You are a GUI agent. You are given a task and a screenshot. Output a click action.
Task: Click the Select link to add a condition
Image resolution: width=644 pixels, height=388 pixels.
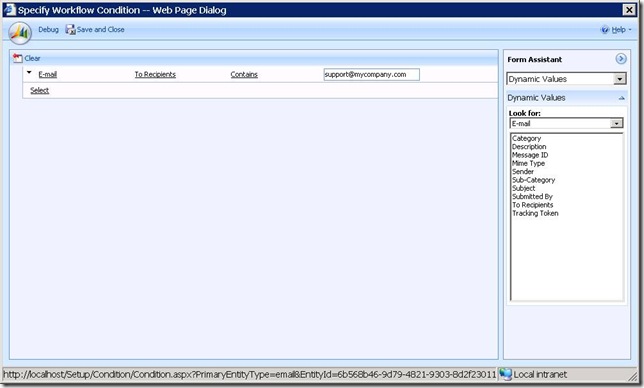[39, 90]
